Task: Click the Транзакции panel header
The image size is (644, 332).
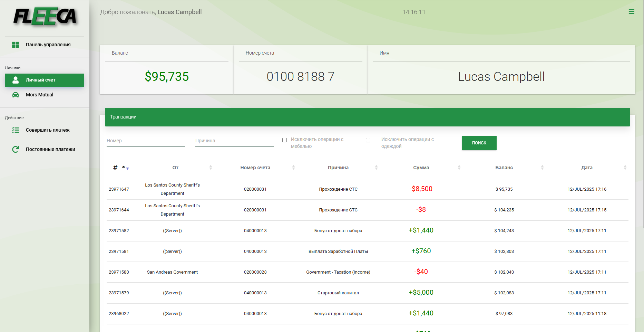Action: (368, 117)
